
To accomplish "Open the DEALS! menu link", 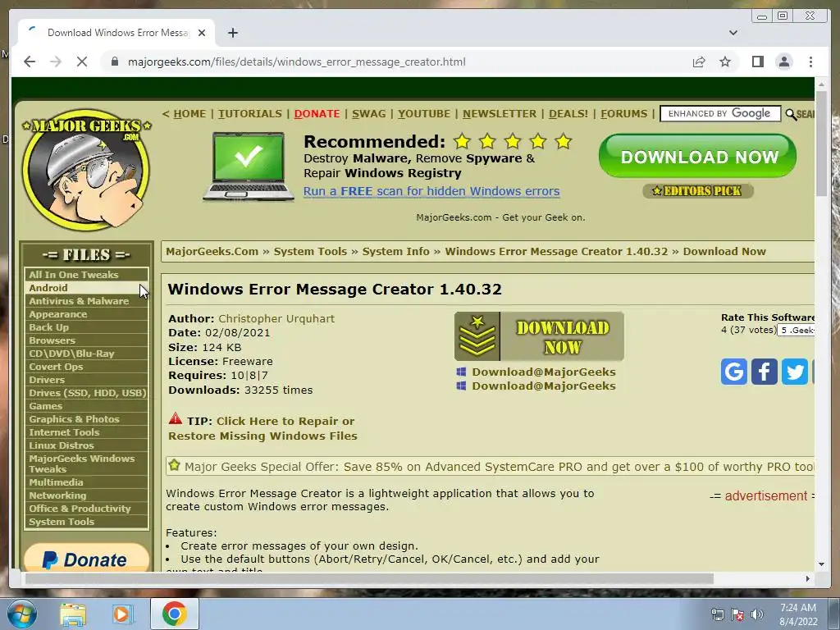I will coord(568,113).
